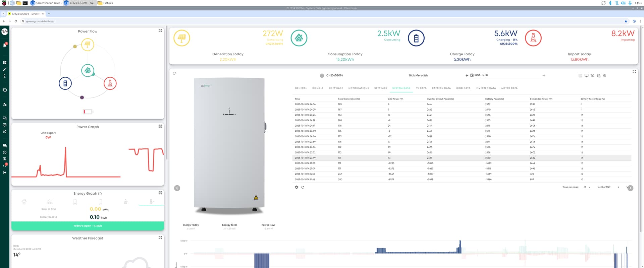
Task: Open the notifications bell in the sidebar
Action: point(5,45)
